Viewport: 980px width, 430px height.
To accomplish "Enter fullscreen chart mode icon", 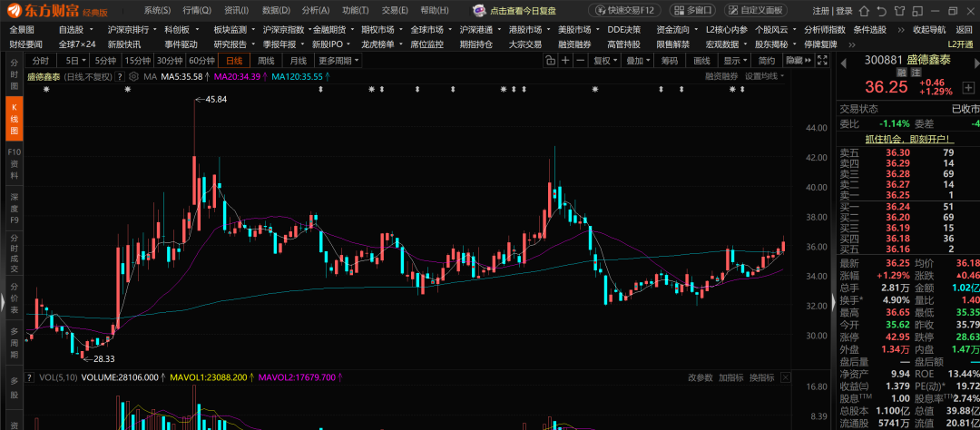I will pyautogui.click(x=823, y=61).
